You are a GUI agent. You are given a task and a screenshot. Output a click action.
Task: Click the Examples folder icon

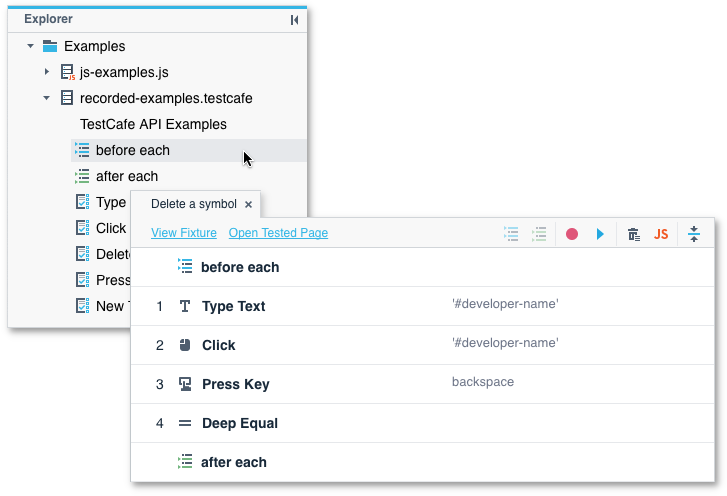click(x=50, y=46)
